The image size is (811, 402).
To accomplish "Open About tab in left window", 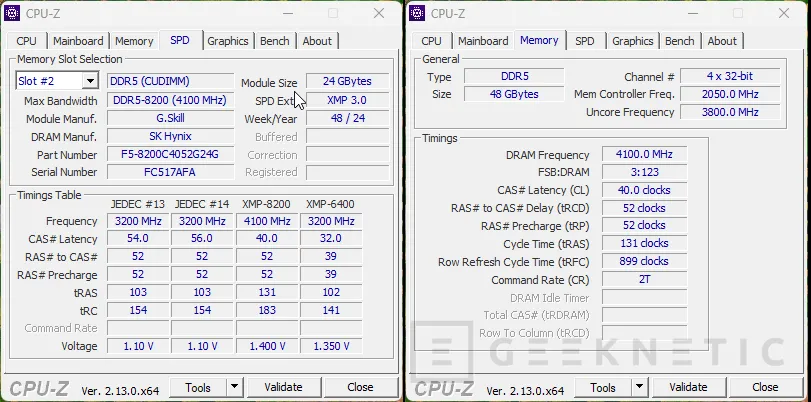I will (x=317, y=41).
